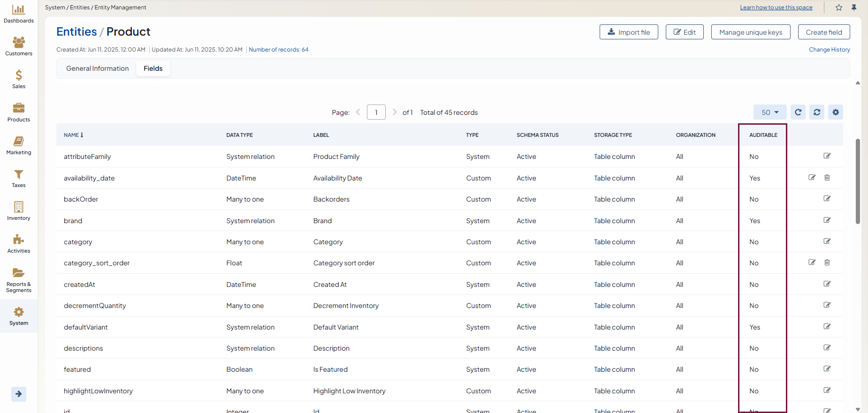The width and height of the screenshot is (868, 413).
Task: Go to the Inventory sidebar icon
Action: pos(19,211)
